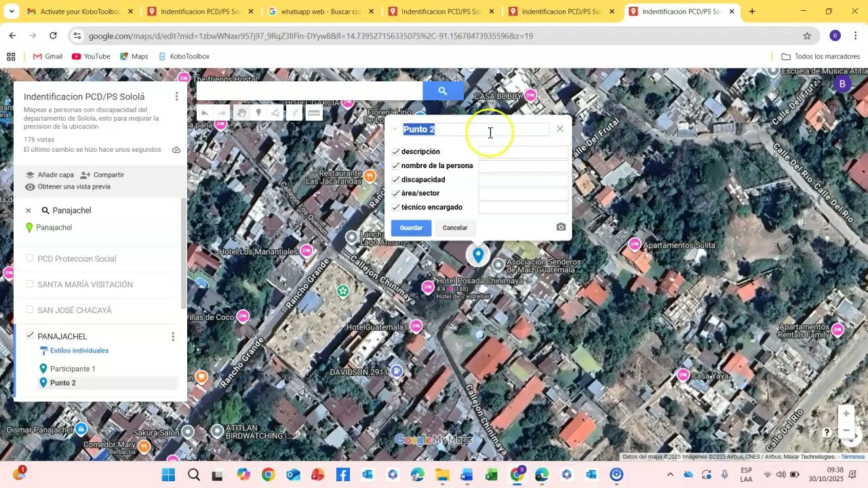This screenshot has width=868, height=488.
Task: Uncheck the descripción field checkbox
Action: pos(395,152)
